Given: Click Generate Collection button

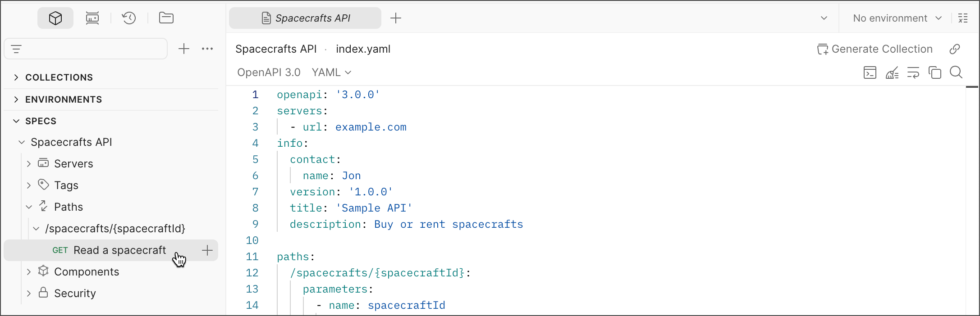Looking at the screenshot, I should (875, 49).
